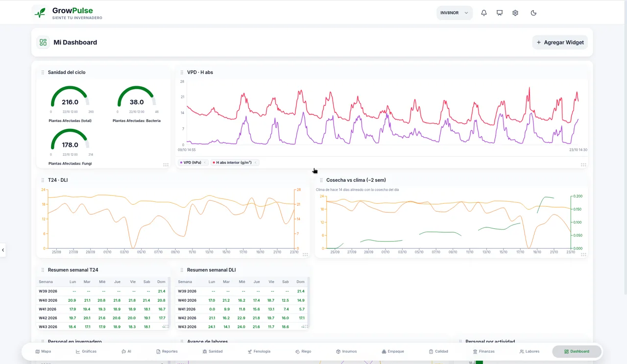Click the 23/10 14:30 end date label
627x364 pixels.
tap(578, 150)
